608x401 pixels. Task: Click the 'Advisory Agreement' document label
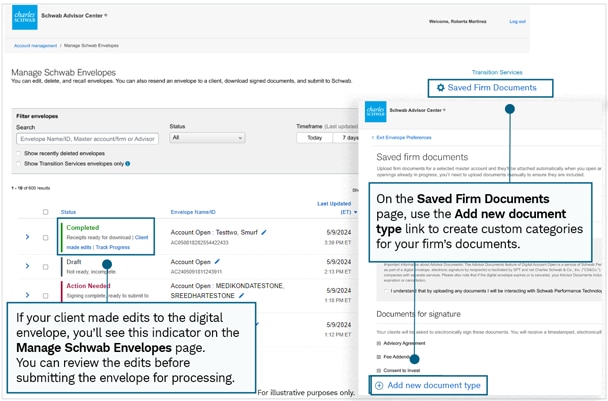click(404, 343)
